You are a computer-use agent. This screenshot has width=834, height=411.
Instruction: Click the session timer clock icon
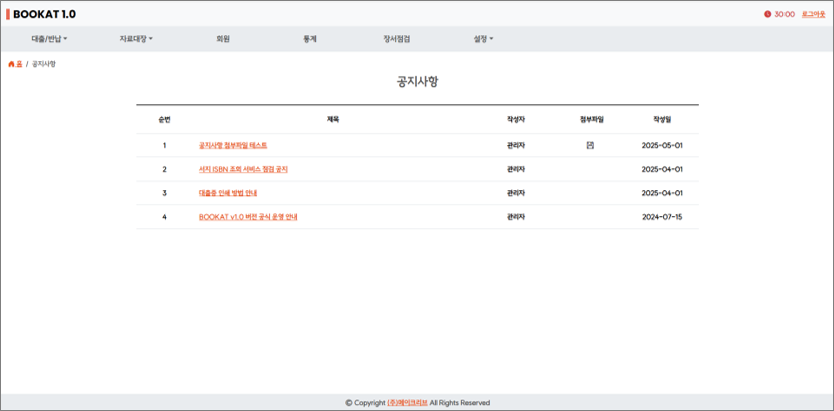click(x=767, y=14)
